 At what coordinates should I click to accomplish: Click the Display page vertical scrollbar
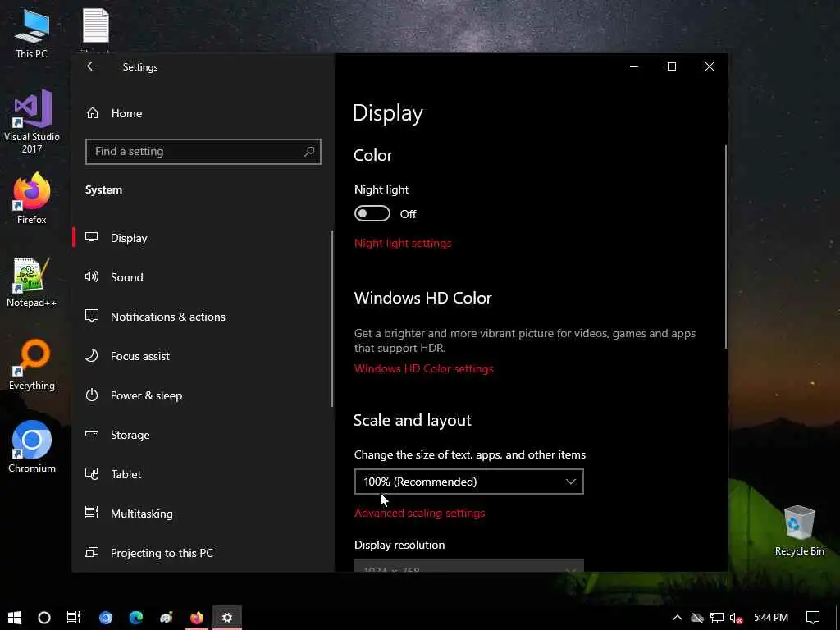point(726,246)
